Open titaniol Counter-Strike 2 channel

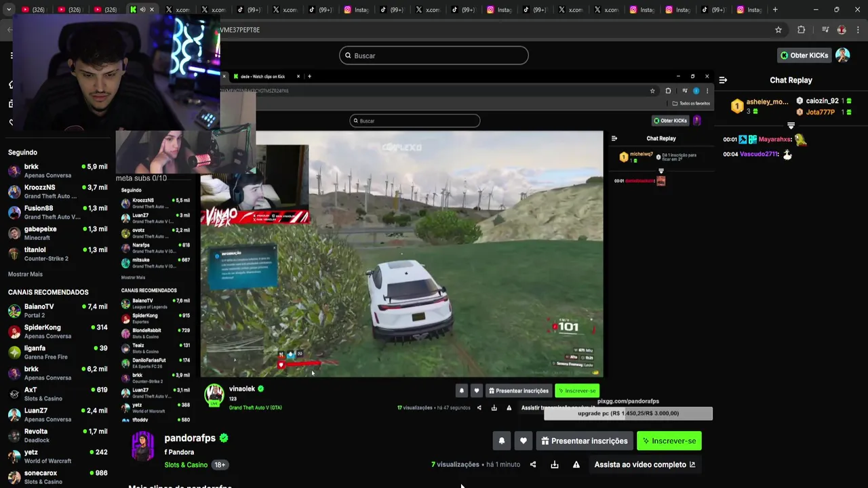(58, 254)
